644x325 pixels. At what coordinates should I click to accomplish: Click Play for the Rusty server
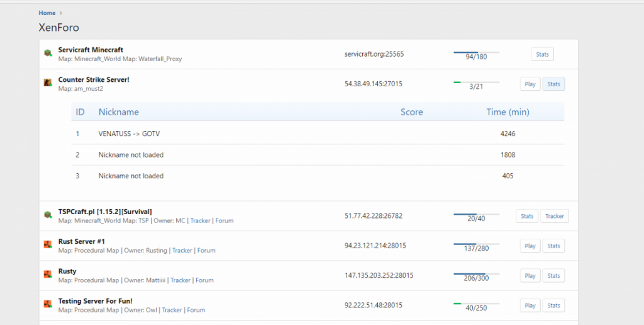click(530, 276)
